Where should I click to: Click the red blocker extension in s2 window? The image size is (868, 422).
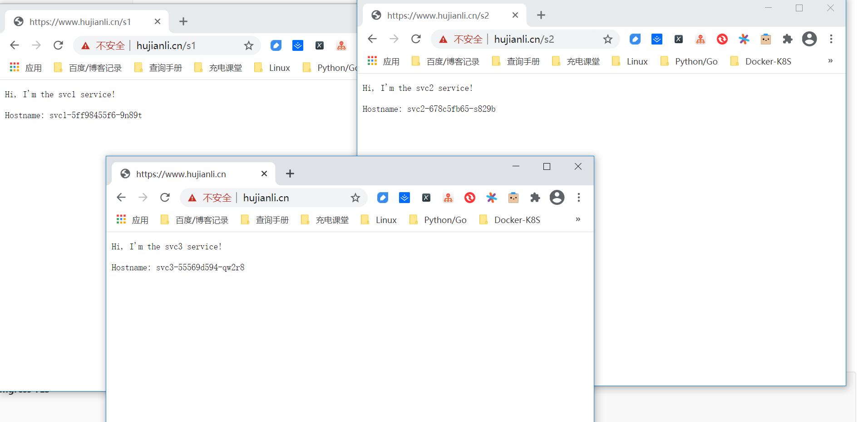coord(722,39)
